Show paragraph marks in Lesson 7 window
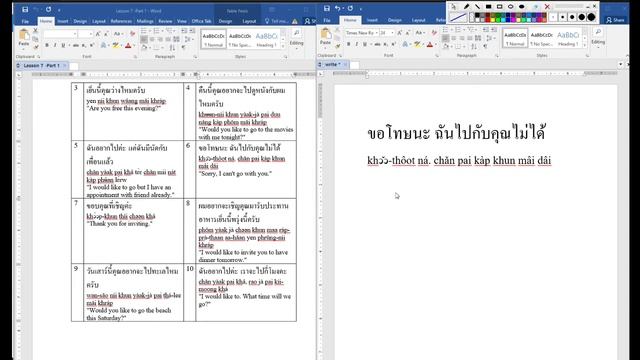The image size is (640, 360). pyautogui.click(x=184, y=48)
